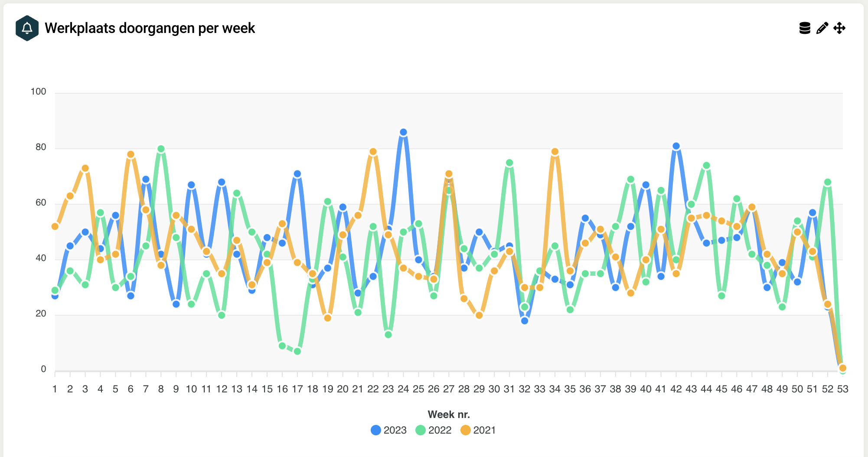Screen dimensions: 868x457
Task: Click the 2022 data point at week 8
Action: click(x=161, y=149)
